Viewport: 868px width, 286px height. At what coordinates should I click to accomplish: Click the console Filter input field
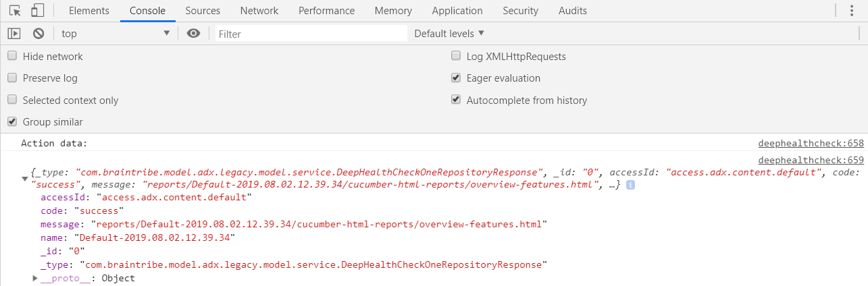311,34
